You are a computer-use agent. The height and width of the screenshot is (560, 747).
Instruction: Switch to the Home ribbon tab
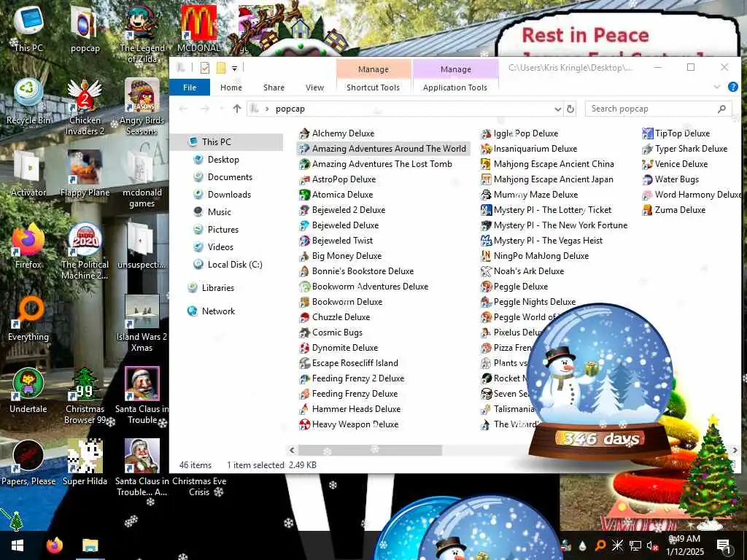(x=231, y=87)
